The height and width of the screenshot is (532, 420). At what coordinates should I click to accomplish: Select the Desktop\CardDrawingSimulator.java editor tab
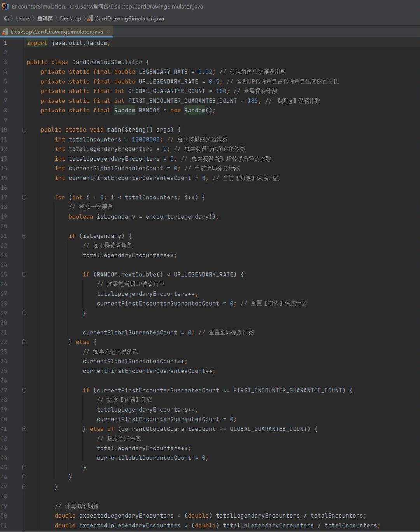(57, 32)
